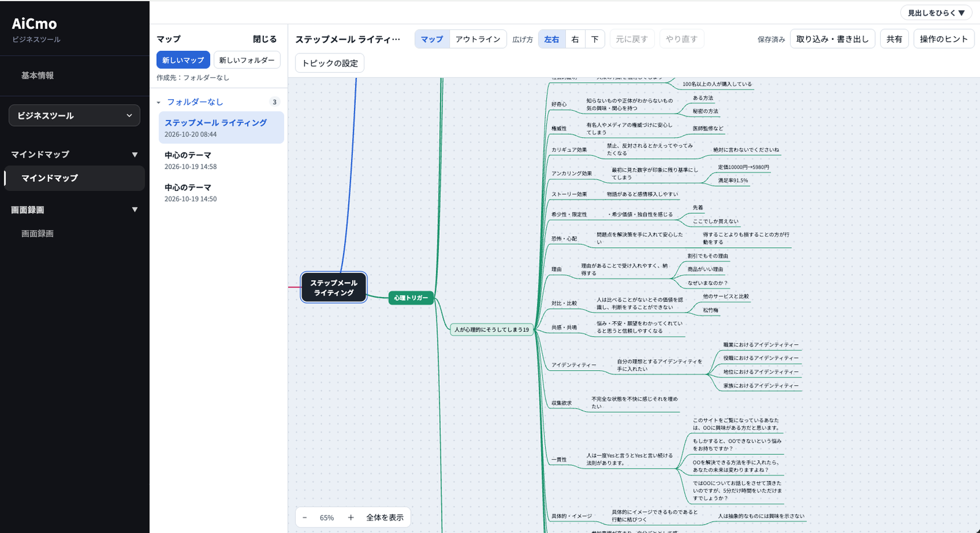980x533 pixels.
Task: Click the 全体を表示 fit-all button
Action: pyautogui.click(x=385, y=518)
